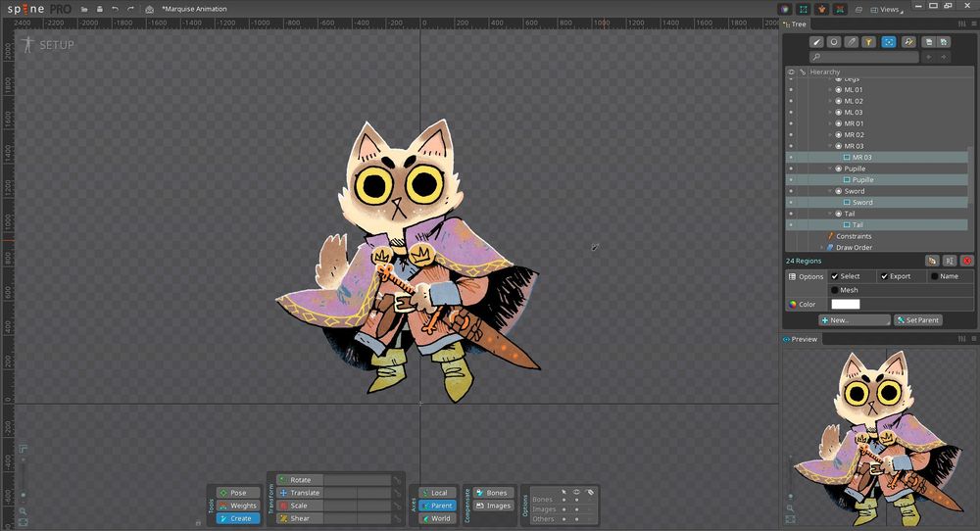Toggle visibility dot for ML 03 row
The height and width of the screenshot is (531, 980).
pos(791,113)
